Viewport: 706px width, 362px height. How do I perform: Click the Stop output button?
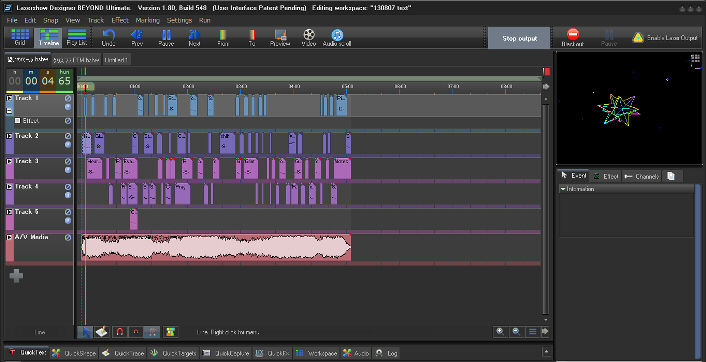[519, 38]
